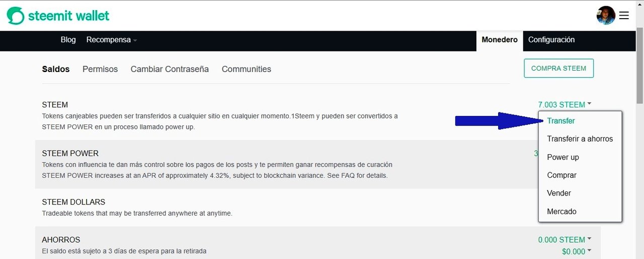Click the steemit wallet title text
Screen dimensions: 644x259
click(x=68, y=16)
